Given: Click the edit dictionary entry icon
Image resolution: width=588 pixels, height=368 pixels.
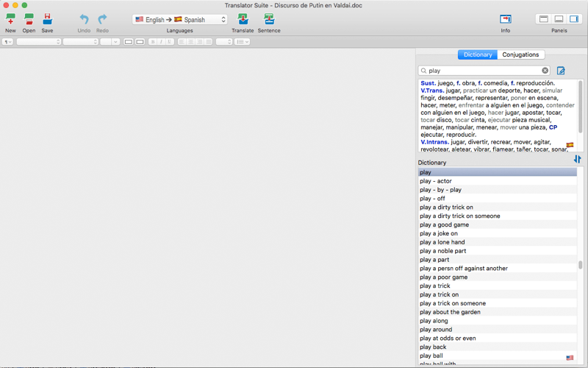Looking at the screenshot, I should click(x=561, y=71).
